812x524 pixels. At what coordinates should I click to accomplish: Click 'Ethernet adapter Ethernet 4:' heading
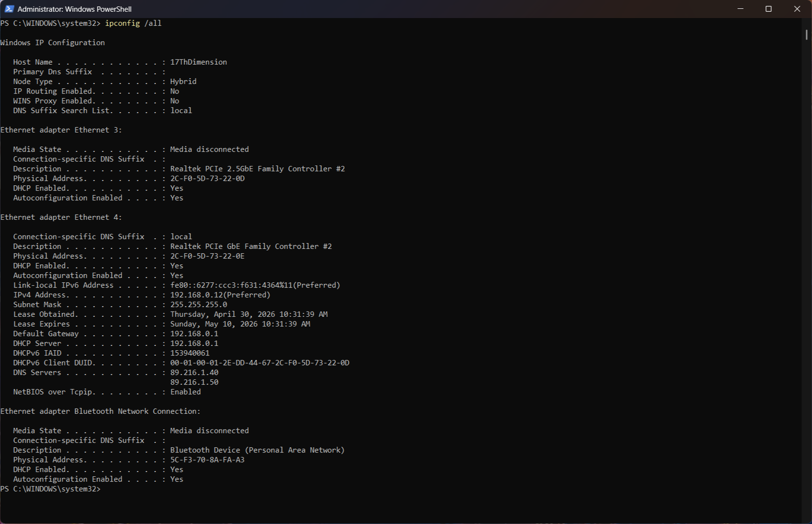(x=61, y=217)
